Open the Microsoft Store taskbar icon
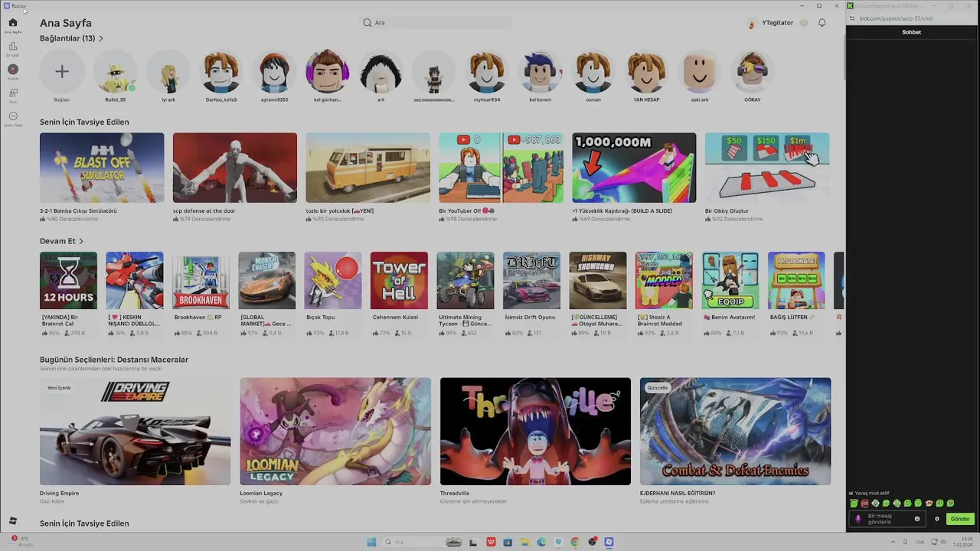980x551 pixels. (508, 542)
